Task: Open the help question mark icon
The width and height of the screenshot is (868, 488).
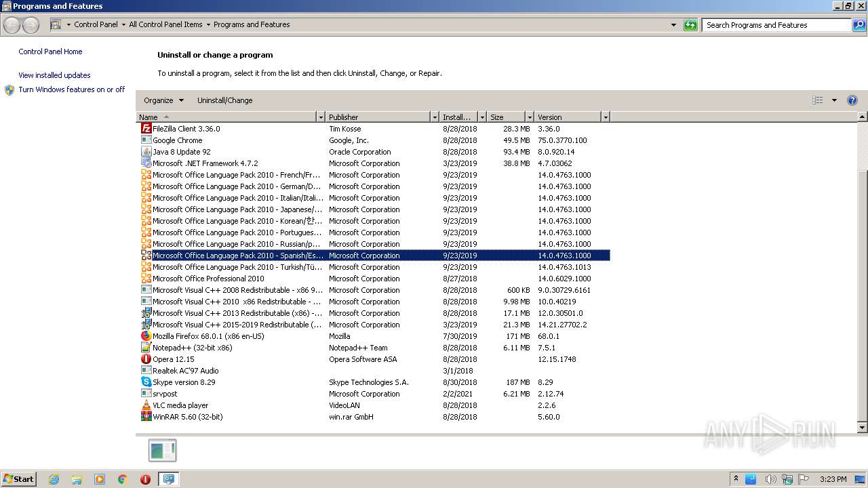Action: click(852, 100)
